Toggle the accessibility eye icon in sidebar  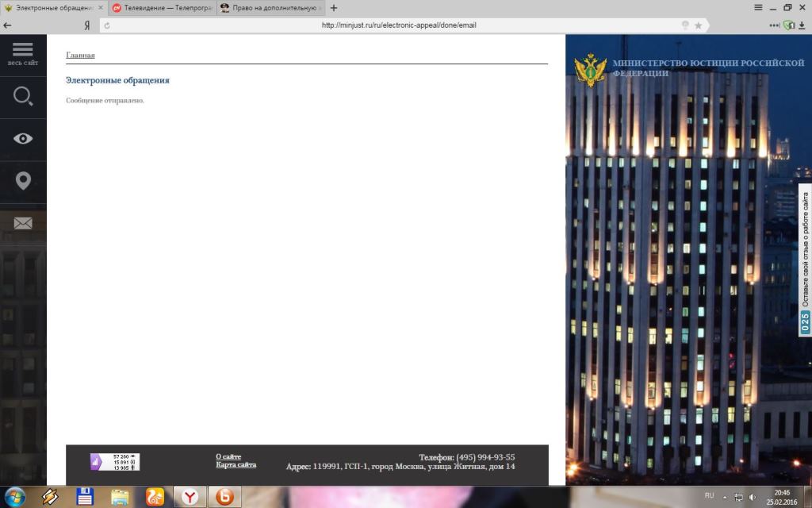pos(23,139)
